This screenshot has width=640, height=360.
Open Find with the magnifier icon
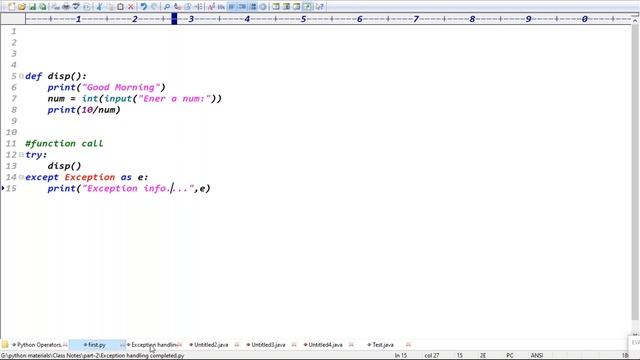[167, 7]
